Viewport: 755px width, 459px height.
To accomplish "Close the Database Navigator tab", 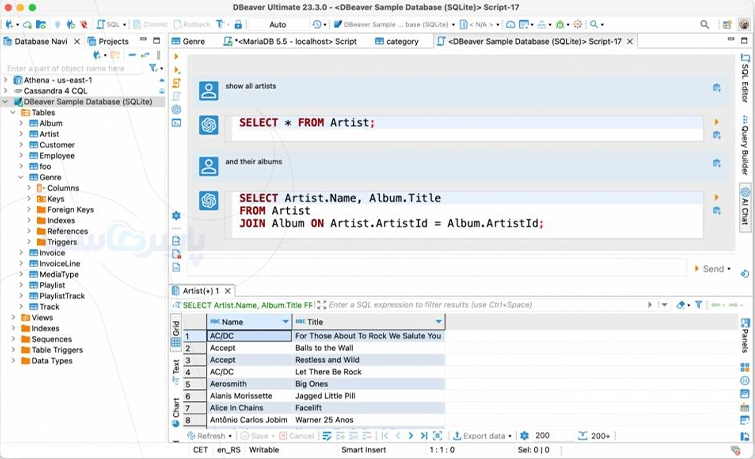I will [77, 41].
